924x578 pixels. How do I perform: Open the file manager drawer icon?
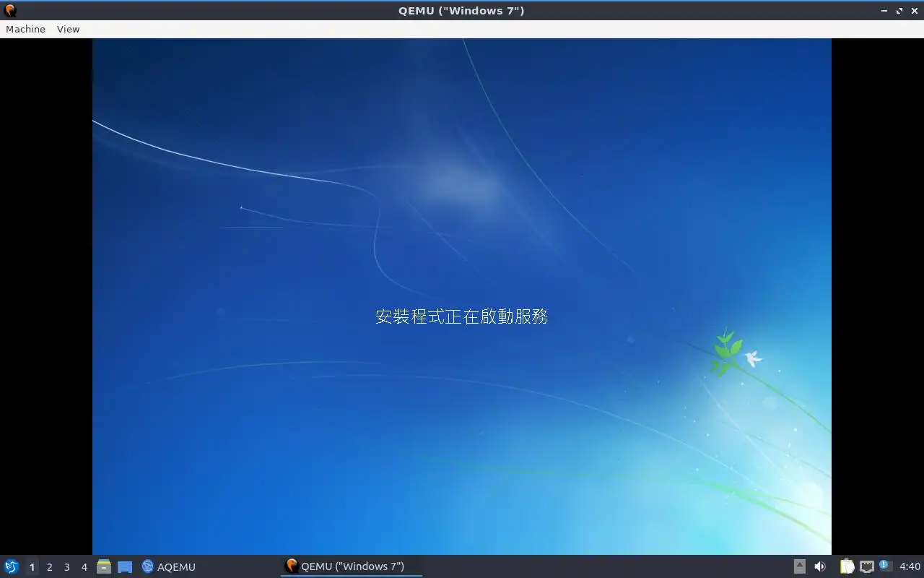point(104,566)
